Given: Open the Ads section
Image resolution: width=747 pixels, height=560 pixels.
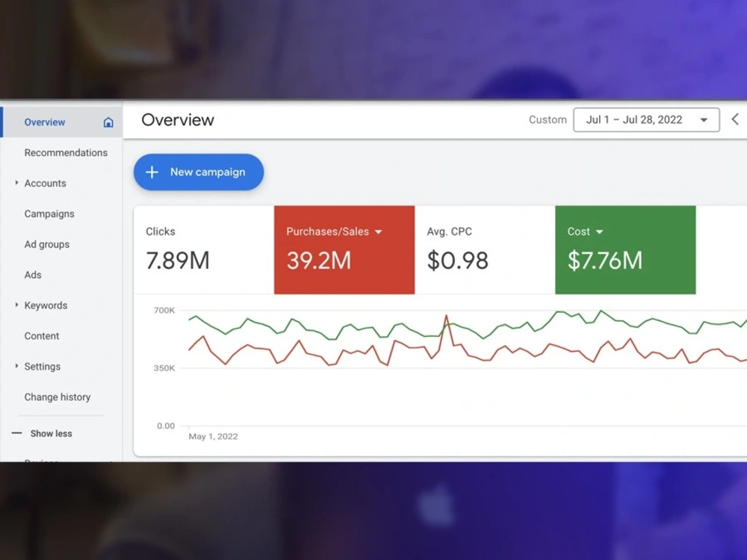Looking at the screenshot, I should (x=33, y=275).
